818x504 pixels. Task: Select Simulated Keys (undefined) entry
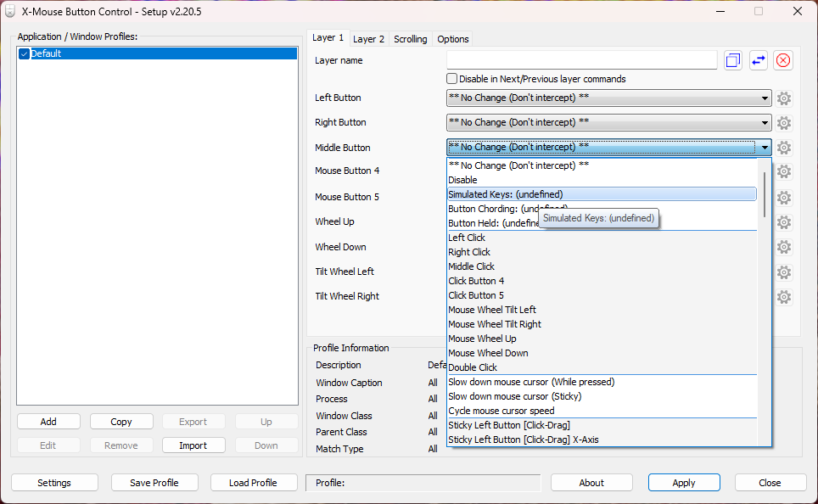tap(602, 194)
